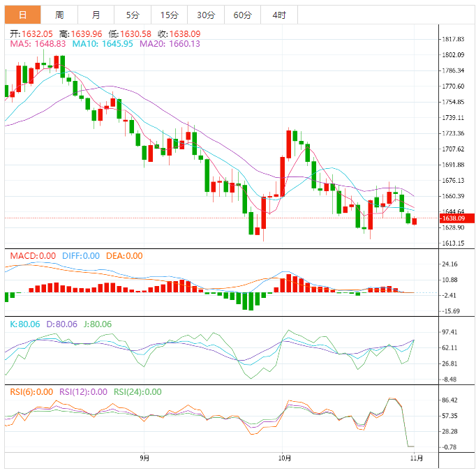Click the red 1638.09 current price tag

[x=457, y=218]
